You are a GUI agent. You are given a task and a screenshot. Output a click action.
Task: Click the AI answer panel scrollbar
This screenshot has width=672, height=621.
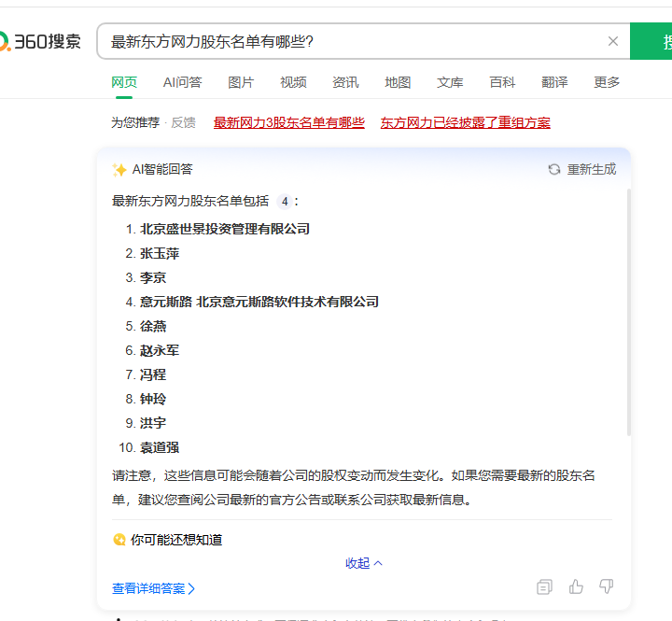pyautogui.click(x=629, y=312)
